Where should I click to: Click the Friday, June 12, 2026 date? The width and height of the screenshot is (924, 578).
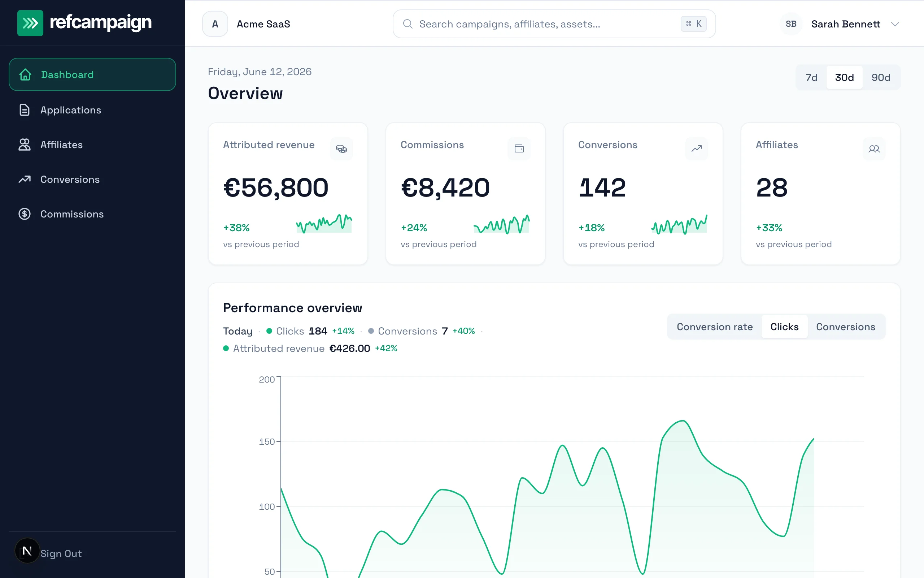260,72
